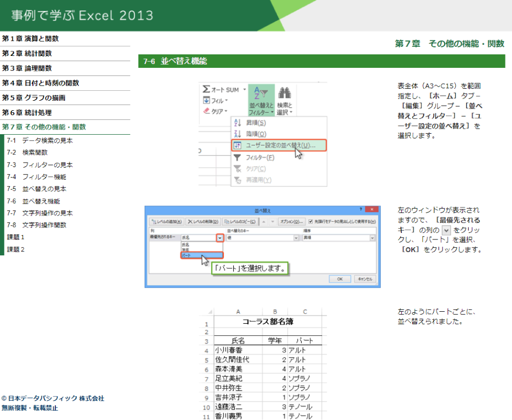Click the cell containing 佐久間佳代
This screenshot has width=512, height=420.
pyautogui.click(x=238, y=360)
